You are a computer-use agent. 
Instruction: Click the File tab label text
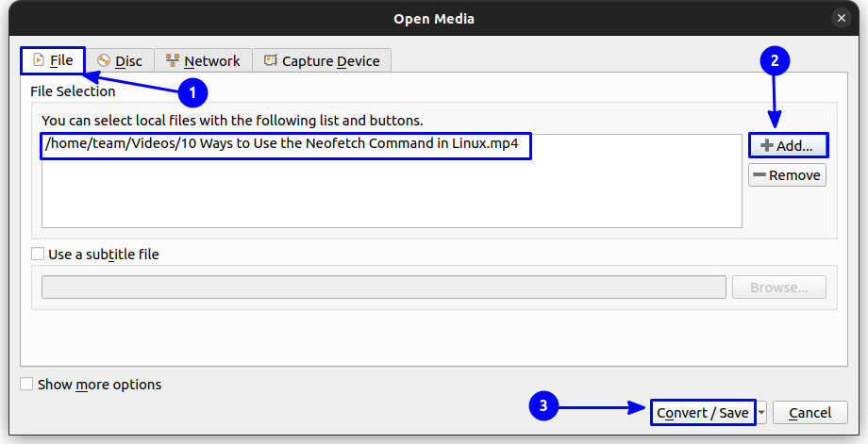coord(61,60)
